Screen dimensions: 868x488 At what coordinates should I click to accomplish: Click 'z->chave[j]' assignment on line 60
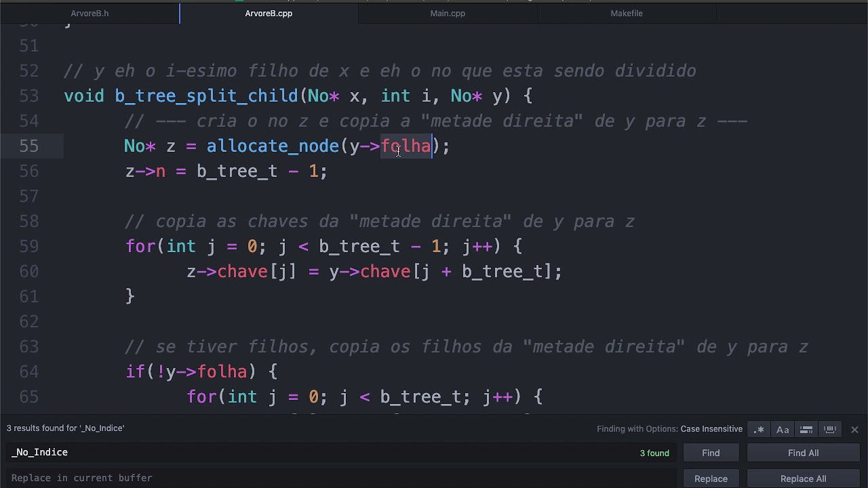(x=374, y=271)
